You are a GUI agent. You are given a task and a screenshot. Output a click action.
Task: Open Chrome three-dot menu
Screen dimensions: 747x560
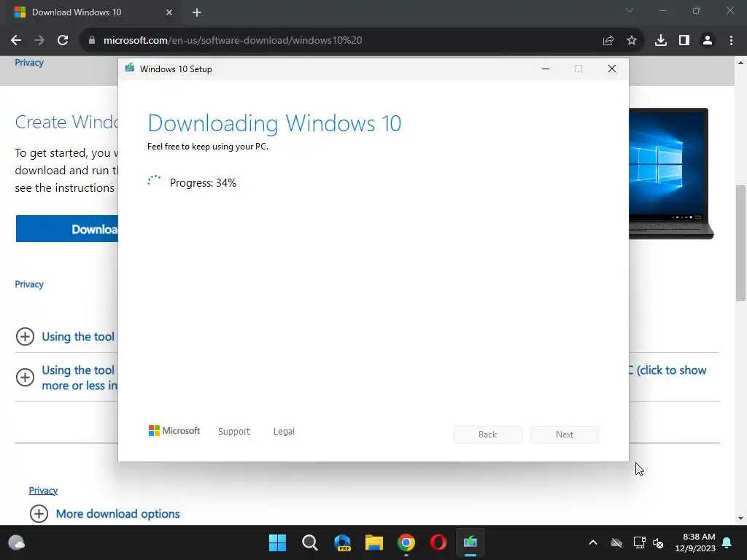(x=731, y=41)
